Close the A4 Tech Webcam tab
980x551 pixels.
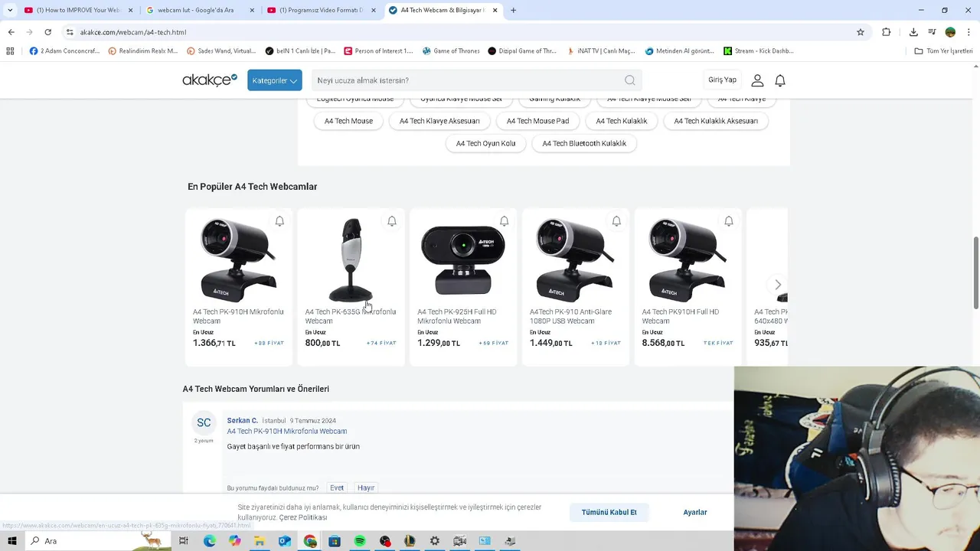[x=495, y=10]
